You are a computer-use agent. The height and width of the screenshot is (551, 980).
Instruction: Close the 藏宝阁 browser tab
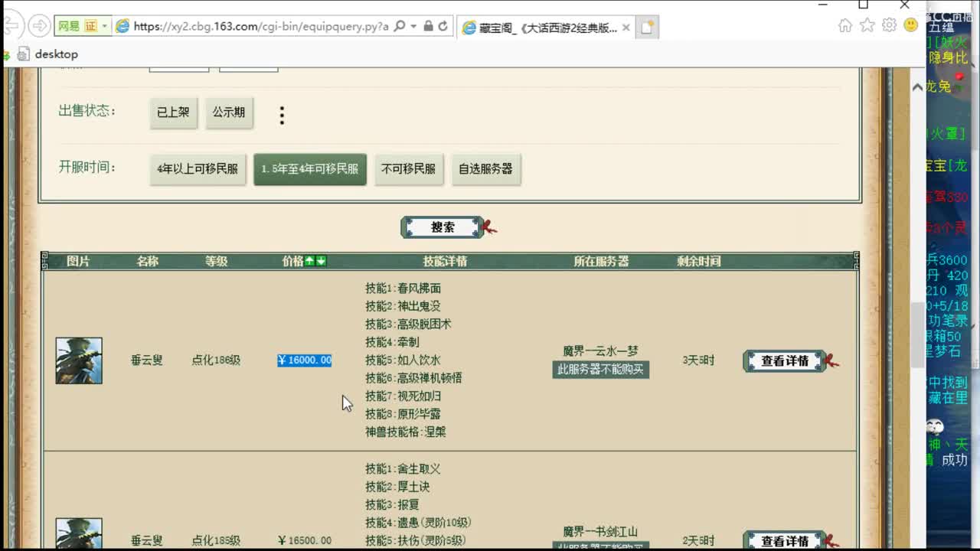point(626,28)
